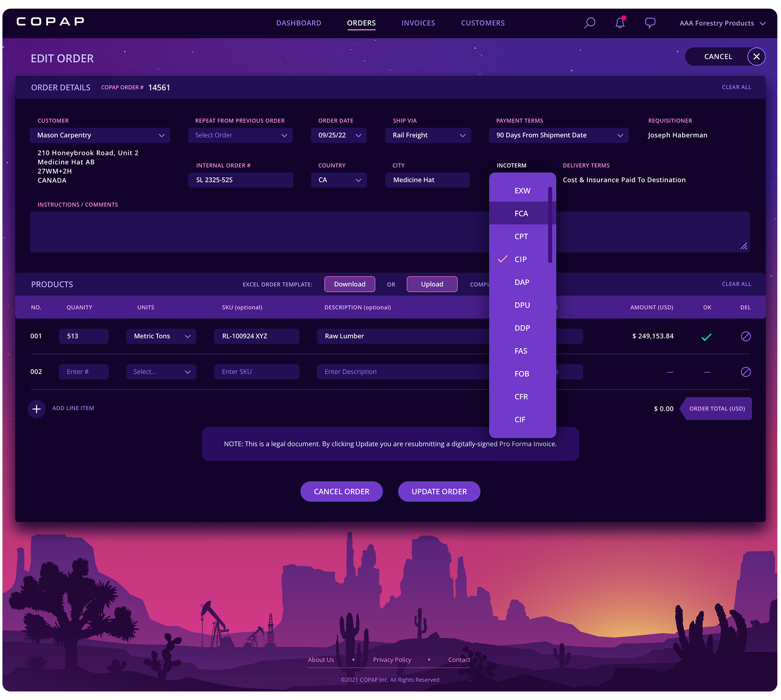
Task: Expand Repeat From Previous Order dropdown
Action: point(240,135)
